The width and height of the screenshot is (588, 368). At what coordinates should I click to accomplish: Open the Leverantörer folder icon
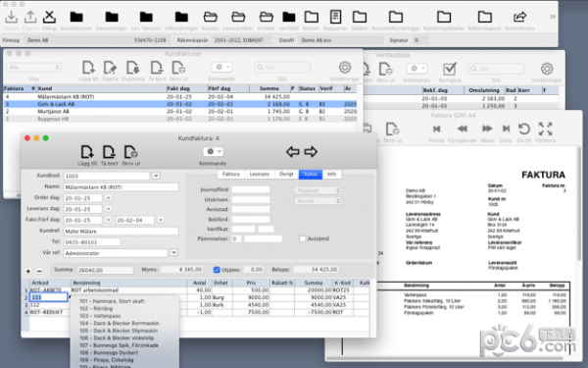[238, 17]
